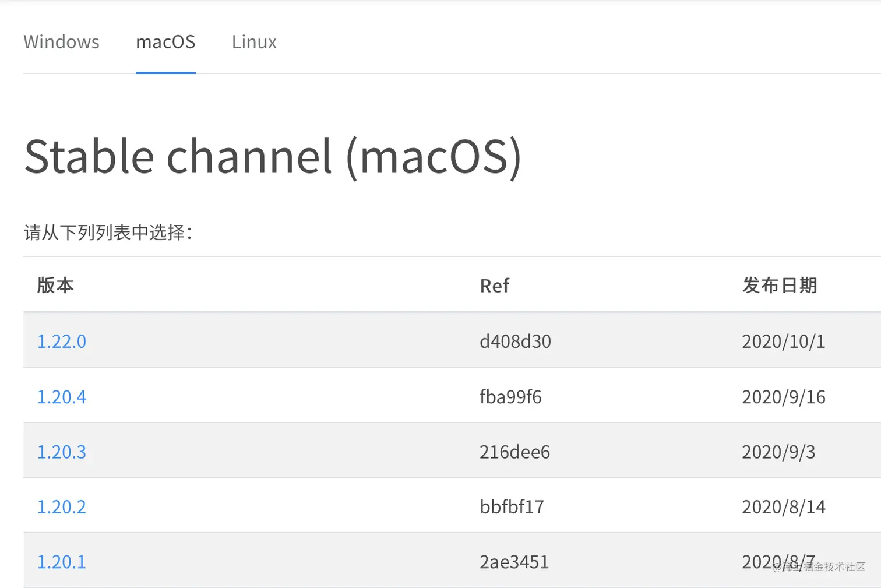Click release date 2020/10/1
881x588 pixels.
click(x=783, y=341)
